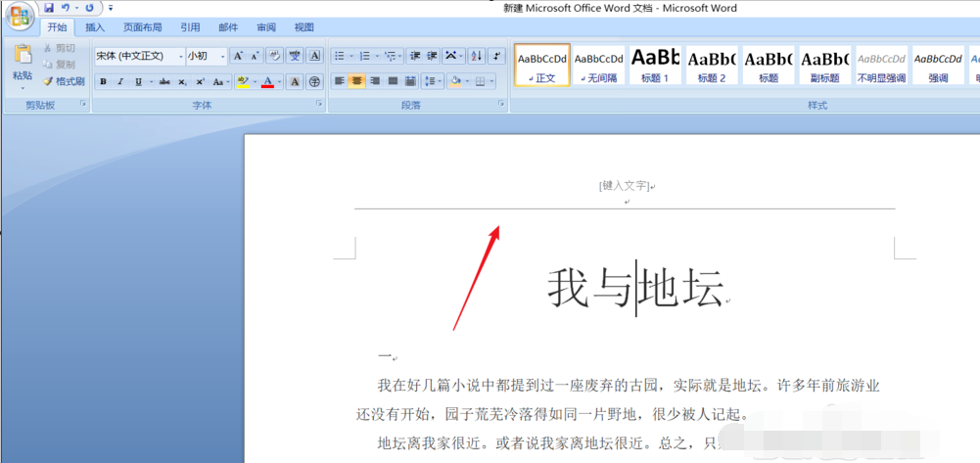This screenshot has height=463, width=980.
Task: Redo the last action
Action: point(89,8)
